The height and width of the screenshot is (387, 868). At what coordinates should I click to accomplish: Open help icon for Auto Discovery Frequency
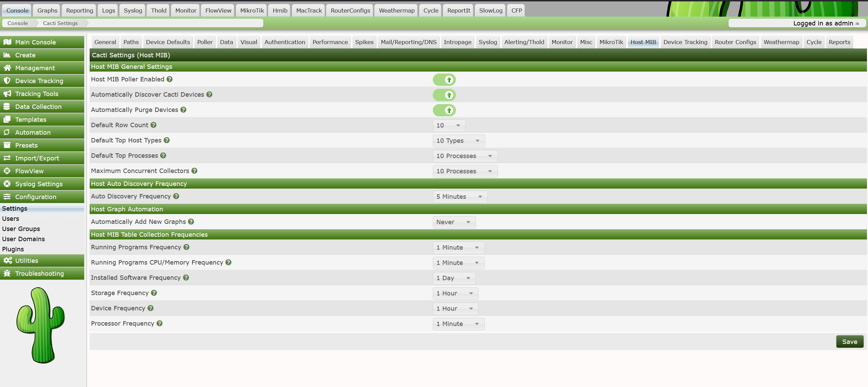[176, 196]
